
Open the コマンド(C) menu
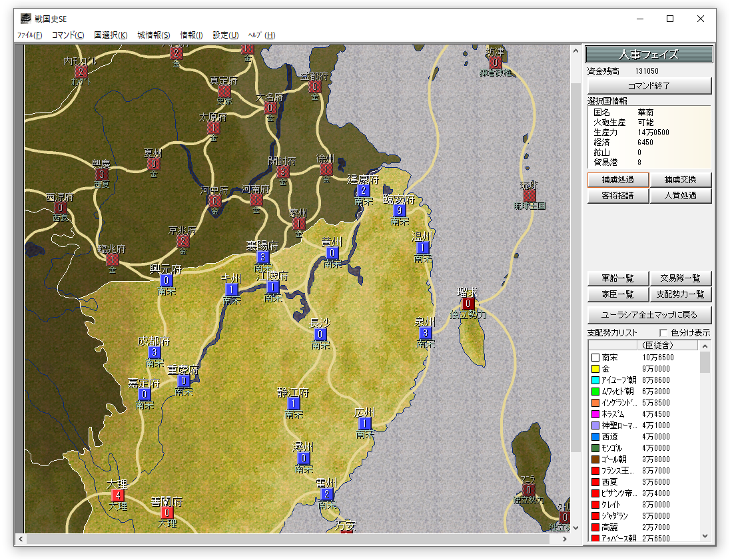[68, 35]
